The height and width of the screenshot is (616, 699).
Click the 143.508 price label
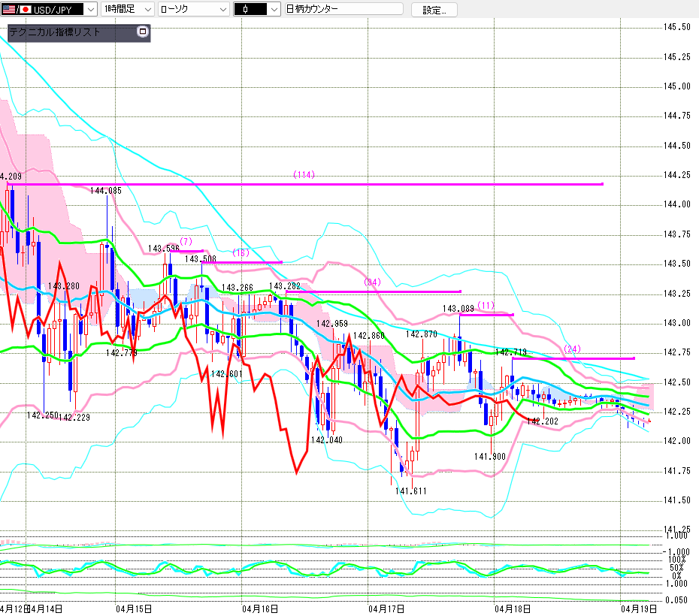[x=201, y=258]
